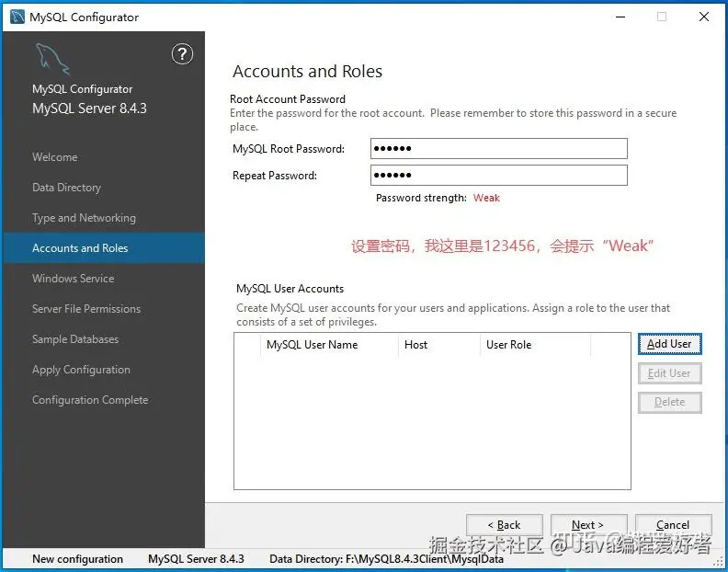Open Configuration Complete step

tap(90, 400)
